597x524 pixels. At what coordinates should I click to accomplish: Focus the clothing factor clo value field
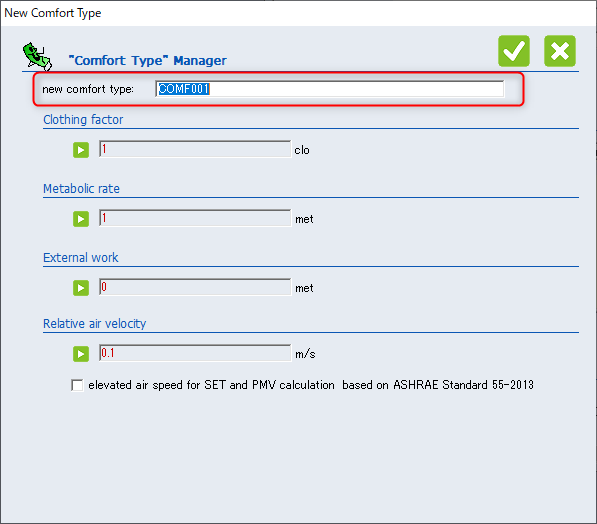(x=195, y=149)
